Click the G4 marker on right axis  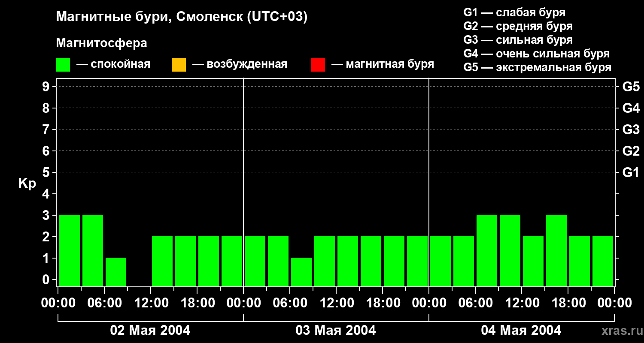coord(631,108)
